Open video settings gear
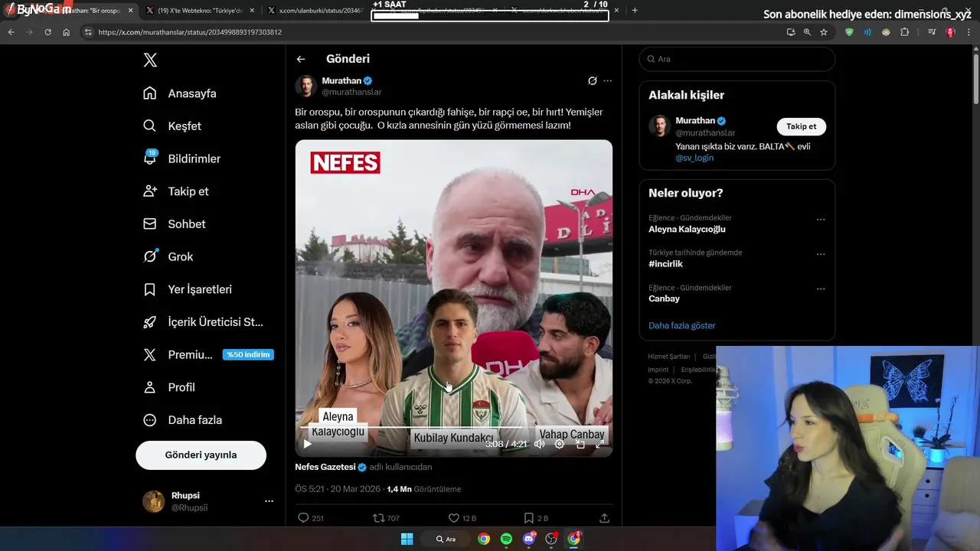Image resolution: width=980 pixels, height=551 pixels. [560, 444]
